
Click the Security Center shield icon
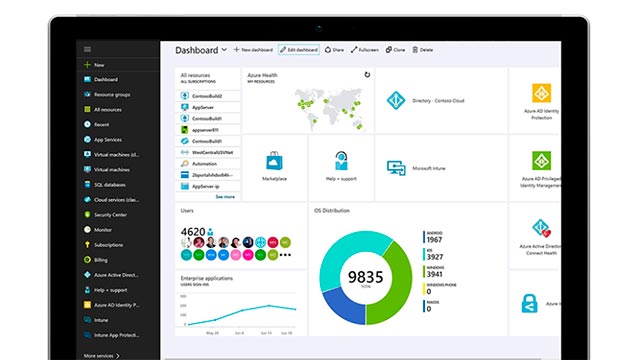click(x=87, y=215)
